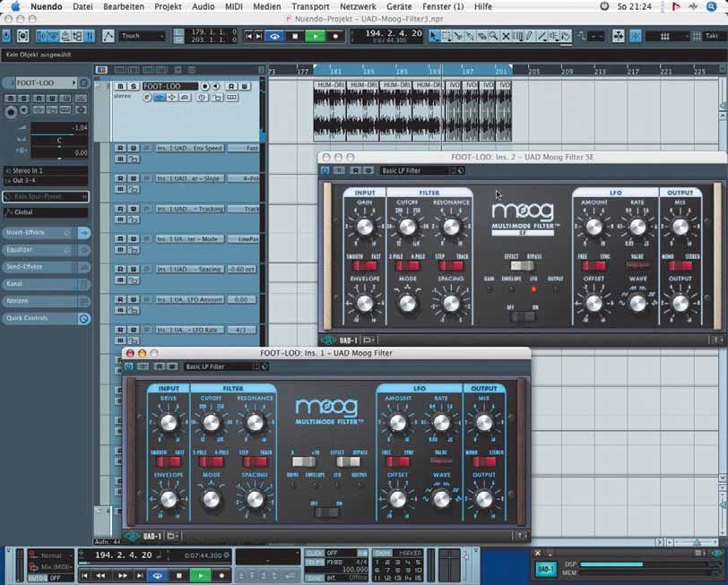Toggle Effect/Bypass switch in Moog Filter SE
The image size is (728, 585).
(523, 266)
